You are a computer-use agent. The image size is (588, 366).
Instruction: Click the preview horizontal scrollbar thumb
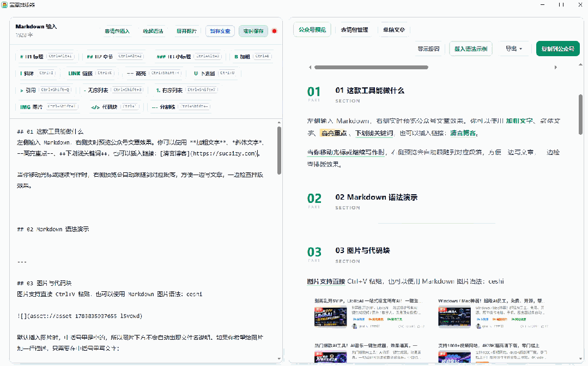(371, 68)
